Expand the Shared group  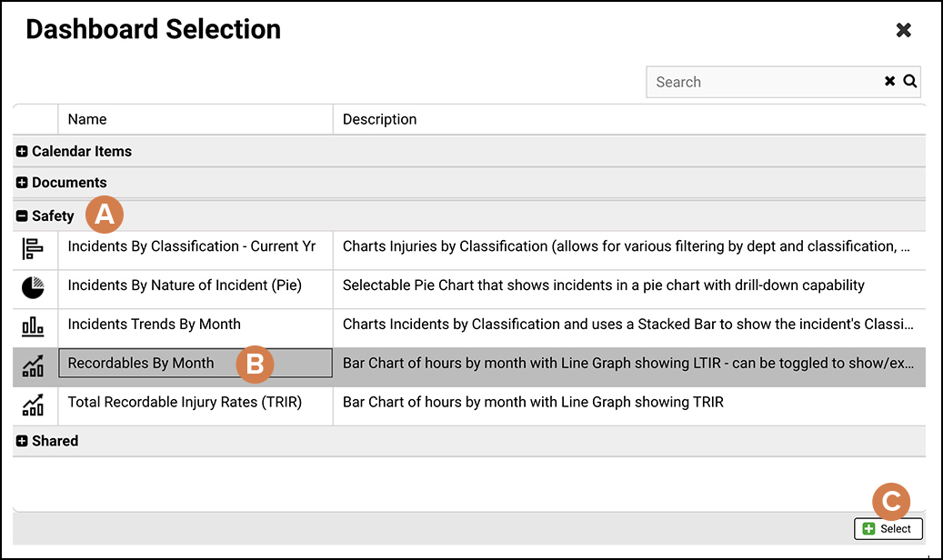(22, 441)
